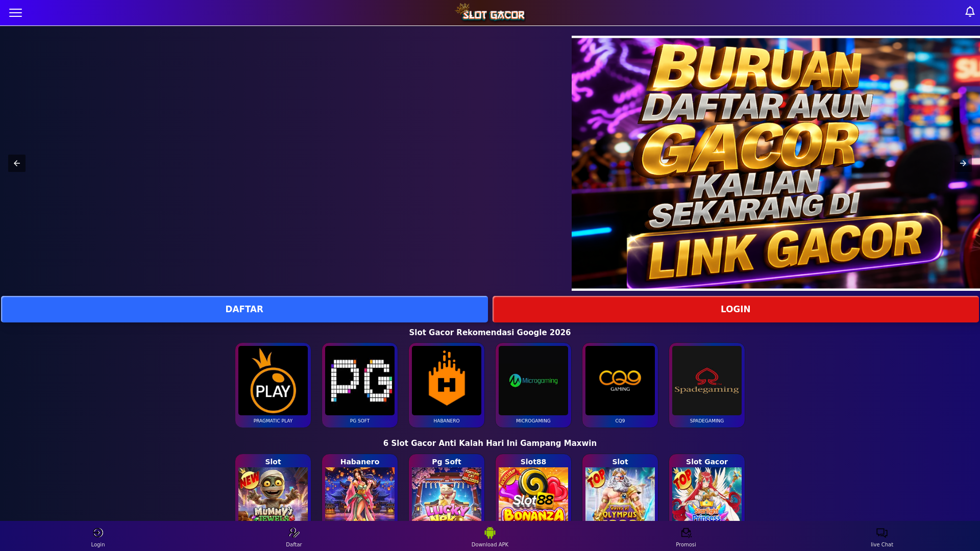The height and width of the screenshot is (551, 980).
Task: Select Starlight Princess game
Action: [x=707, y=488]
